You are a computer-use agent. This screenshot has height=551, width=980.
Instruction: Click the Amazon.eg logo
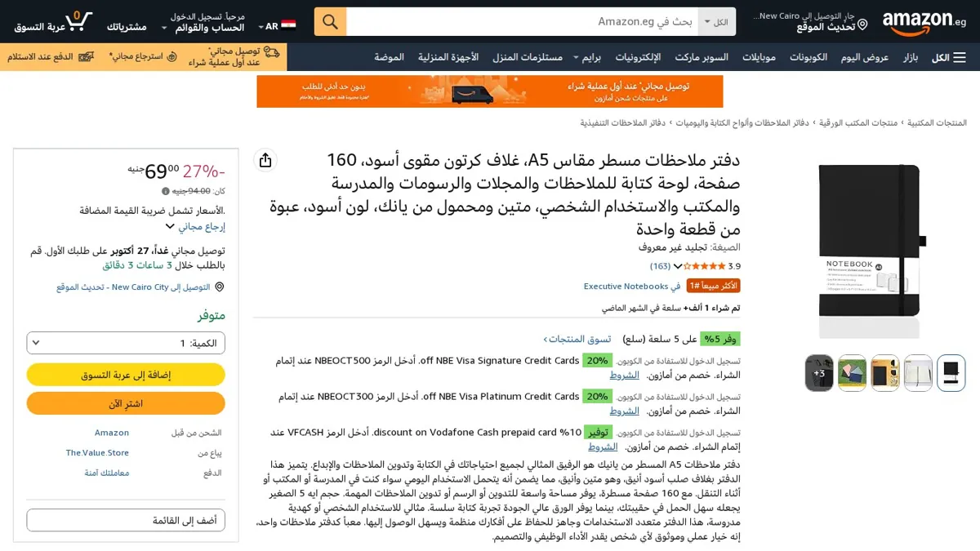[x=924, y=22]
